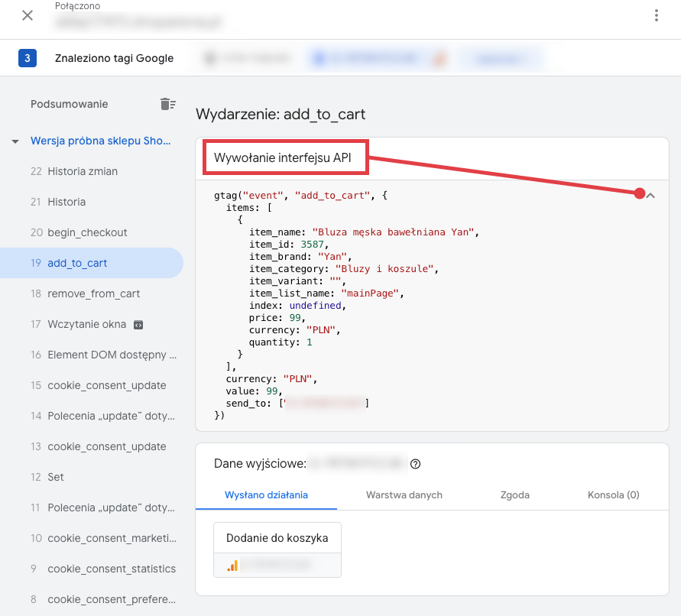The height and width of the screenshot is (616, 681).
Task: Switch to the Warstwa danych tab
Action: pos(404,494)
